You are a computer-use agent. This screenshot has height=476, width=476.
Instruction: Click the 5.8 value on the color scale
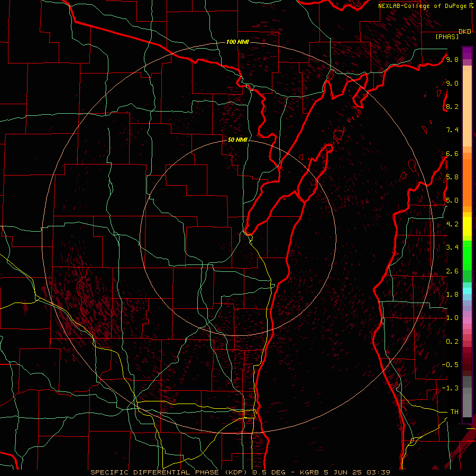tap(452, 177)
